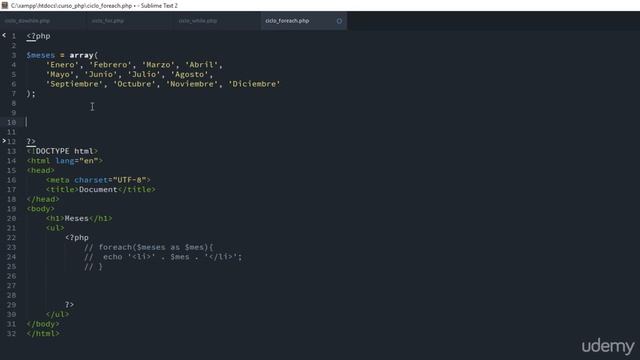This screenshot has height=360, width=640.
Task: Select the ciclo_foreach.php tab
Action: pyautogui.click(x=287, y=21)
